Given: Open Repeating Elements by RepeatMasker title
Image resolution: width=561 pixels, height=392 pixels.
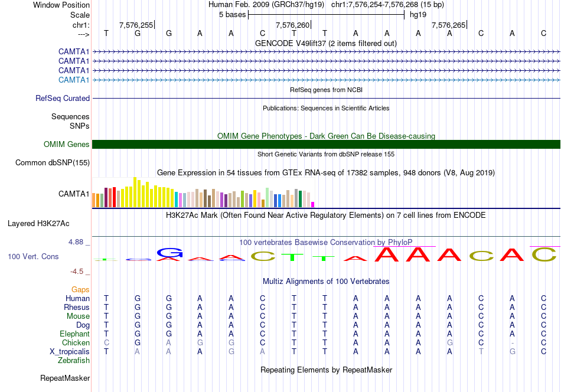Looking at the screenshot, I should pos(326,370).
